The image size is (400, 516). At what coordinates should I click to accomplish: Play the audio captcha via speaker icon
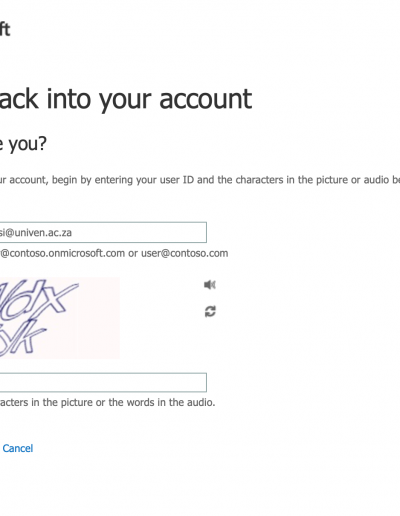(x=210, y=285)
